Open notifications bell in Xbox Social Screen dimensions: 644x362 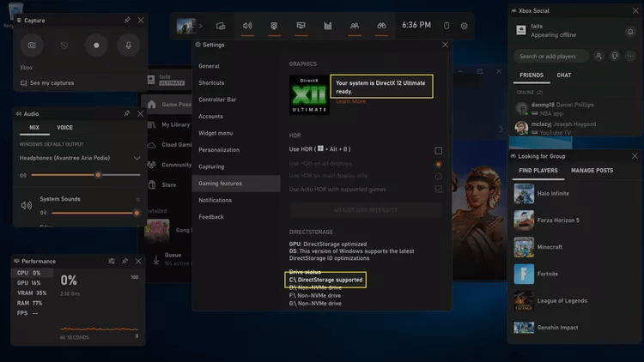630,32
